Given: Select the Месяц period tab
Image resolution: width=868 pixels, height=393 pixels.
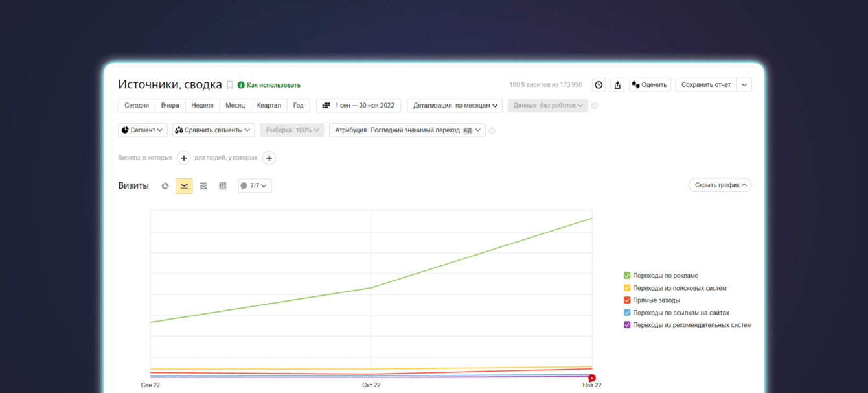Looking at the screenshot, I should click(x=235, y=105).
